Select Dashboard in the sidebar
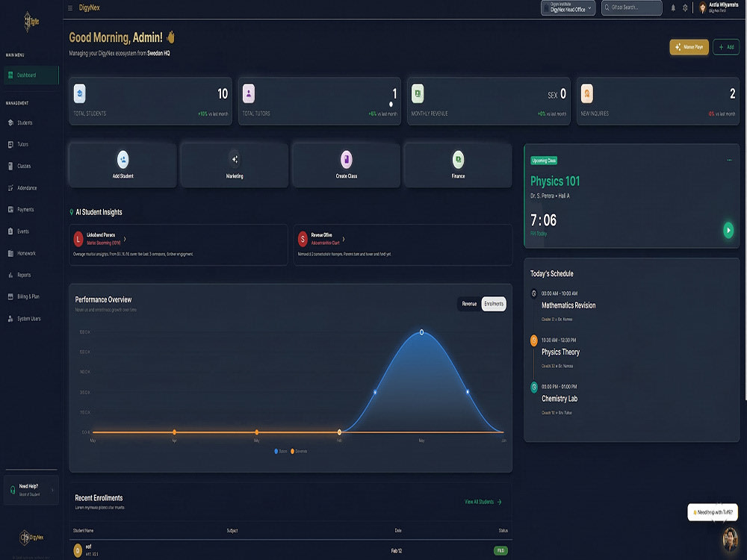This screenshot has width=747, height=560. click(31, 75)
